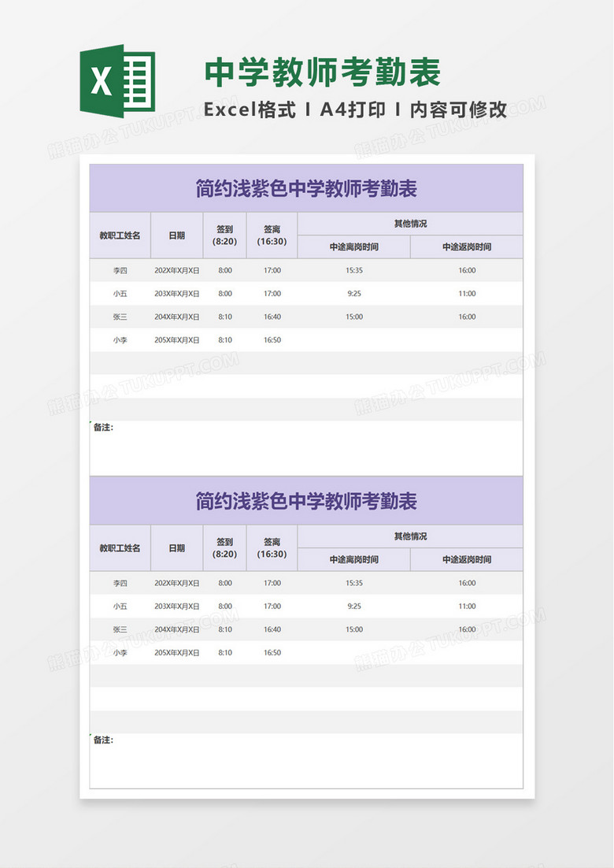Image resolution: width=614 pixels, height=868 pixels.
Task: Click the 204X年X月X日 date cell in top table
Action: 177,317
